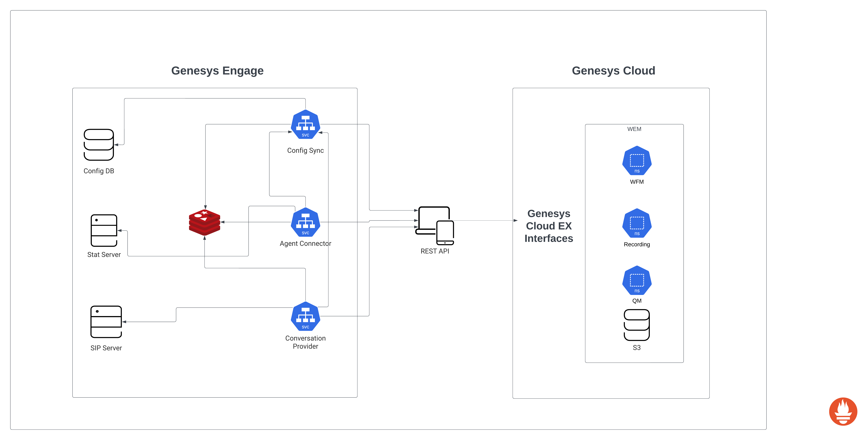This screenshot has width=868, height=440.
Task: Click the Genesys Engage heading
Action: (x=217, y=71)
